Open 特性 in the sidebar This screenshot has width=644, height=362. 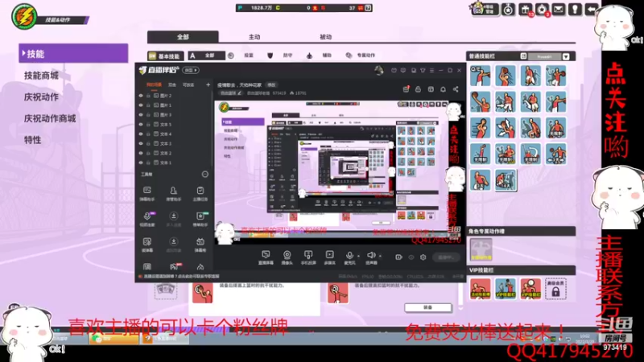[32, 140]
